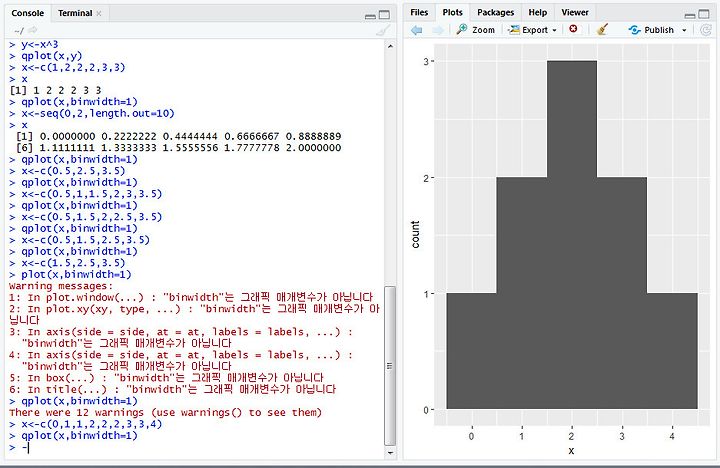Viewport: 720px width, 468px height.
Task: Remove current plot with red X icon
Action: point(573,29)
